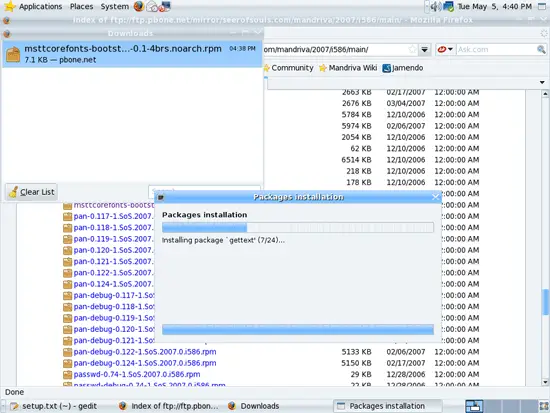Open the Applications menu
Image resolution: width=550 pixels, height=413 pixels.
(40, 6)
